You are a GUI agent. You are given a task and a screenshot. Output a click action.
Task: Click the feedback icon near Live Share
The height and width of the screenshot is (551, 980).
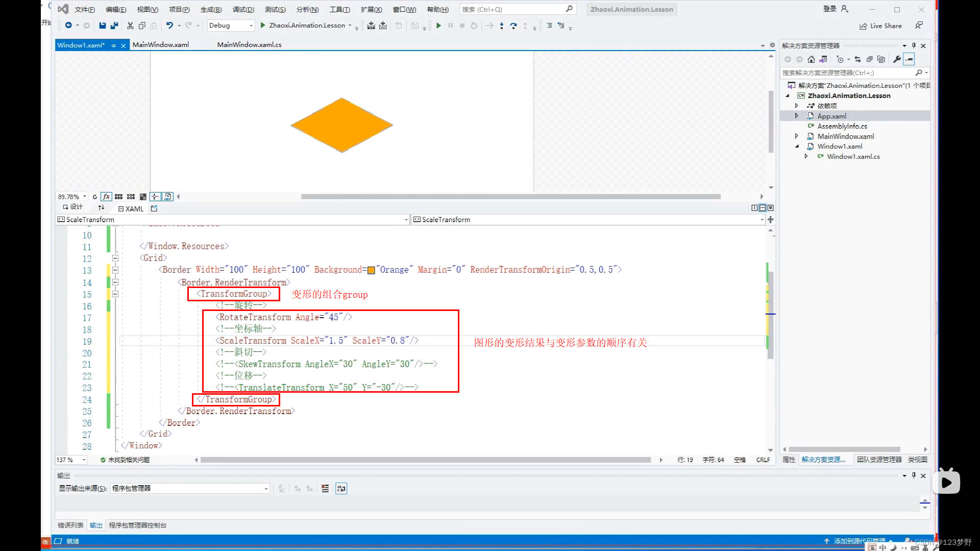(919, 26)
